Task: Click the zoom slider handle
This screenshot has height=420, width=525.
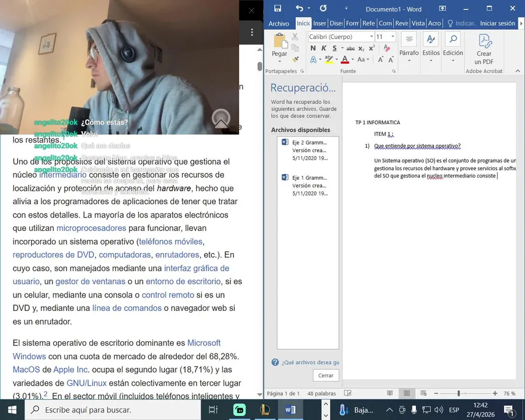Action: (x=459, y=393)
